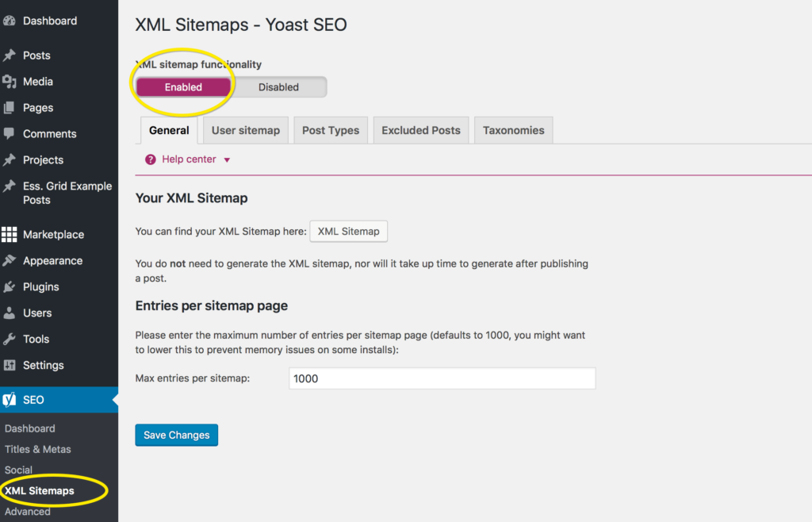The image size is (812, 522).
Task: Switch to the Excluded Posts tab
Action: (x=421, y=130)
